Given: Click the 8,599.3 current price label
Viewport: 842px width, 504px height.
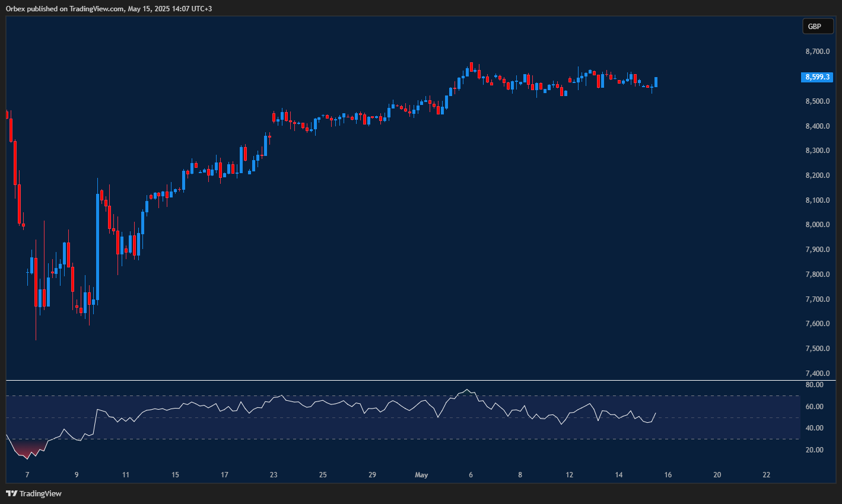Looking at the screenshot, I should coord(817,77).
